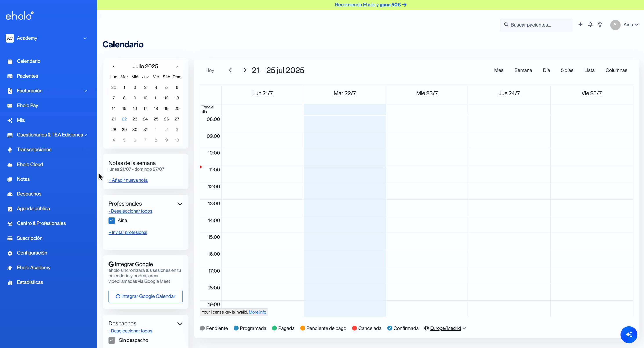
Task: Open Transcripciones via microphone icon
Action: (x=10, y=150)
